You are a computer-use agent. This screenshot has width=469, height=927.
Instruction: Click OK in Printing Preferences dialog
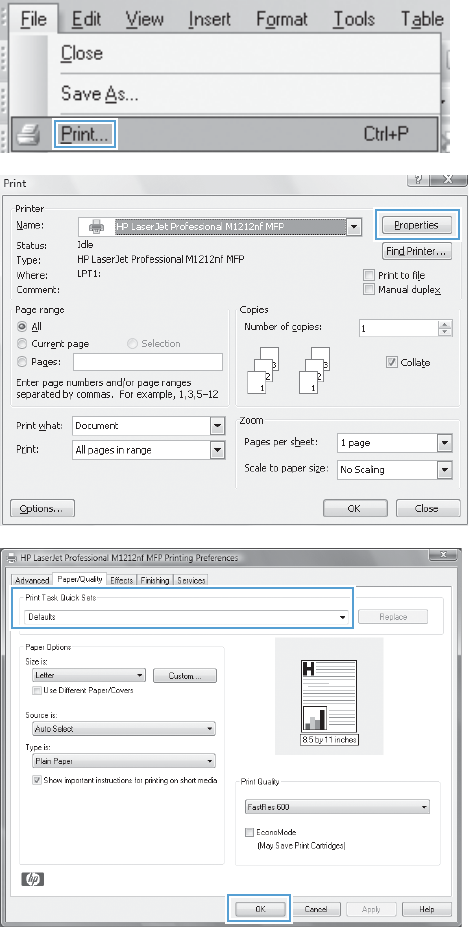[260, 909]
